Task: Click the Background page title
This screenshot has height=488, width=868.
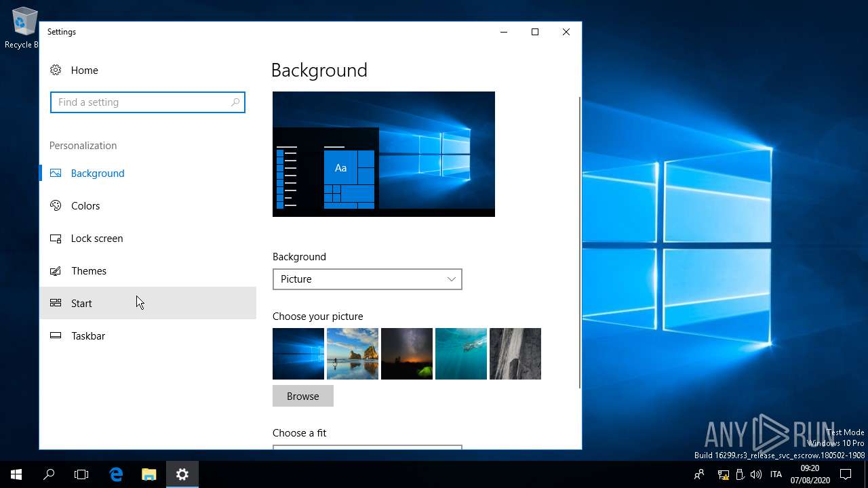Action: point(319,70)
